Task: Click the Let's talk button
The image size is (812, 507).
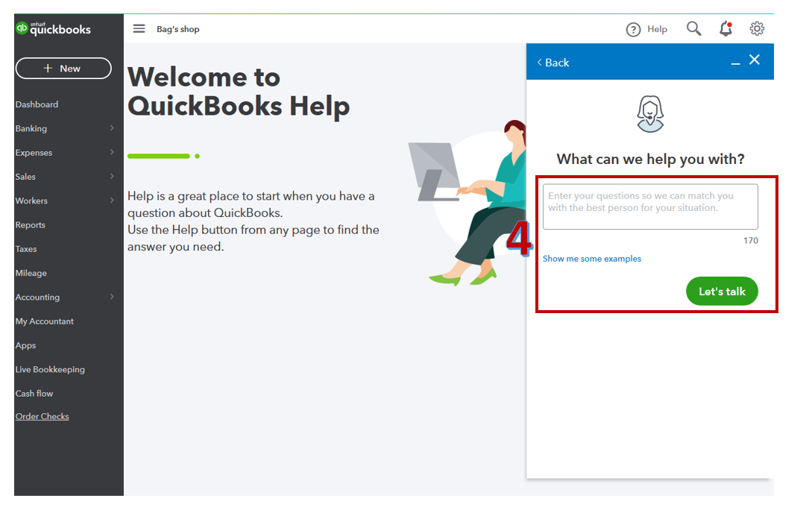Action: coord(722,292)
